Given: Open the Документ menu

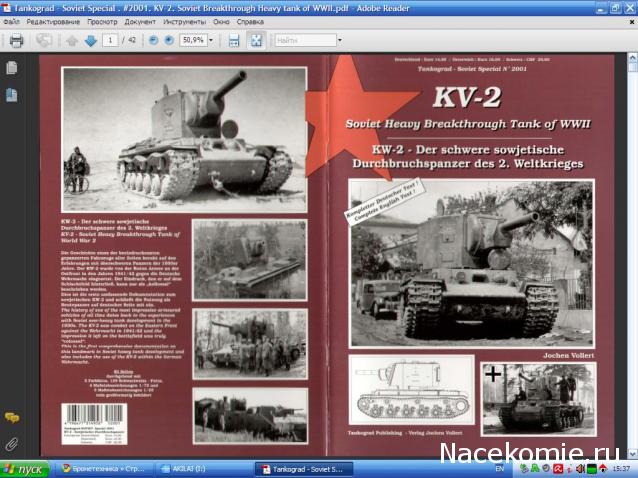Looking at the screenshot, I should (x=140, y=22).
